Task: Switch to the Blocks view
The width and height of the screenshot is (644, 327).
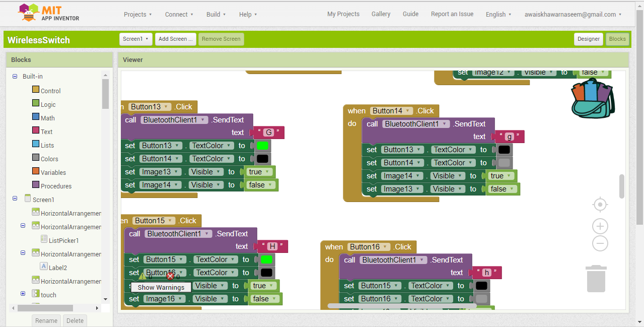Action: coord(617,39)
